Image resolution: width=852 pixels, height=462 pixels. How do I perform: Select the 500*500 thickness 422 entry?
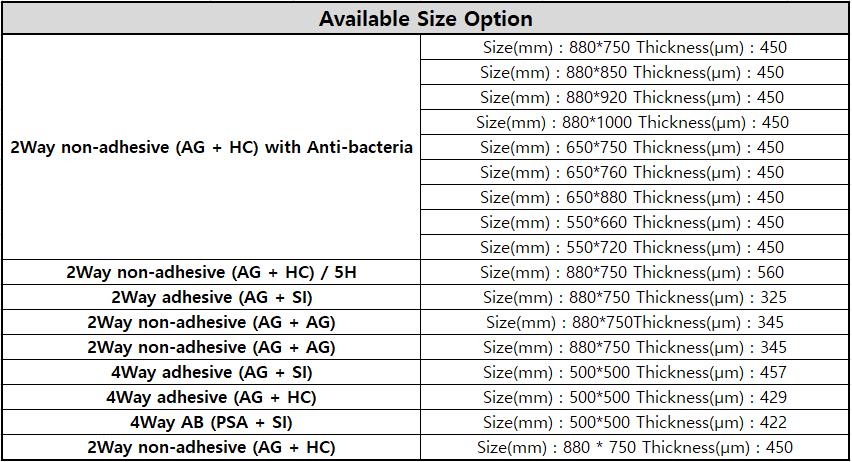click(x=632, y=422)
